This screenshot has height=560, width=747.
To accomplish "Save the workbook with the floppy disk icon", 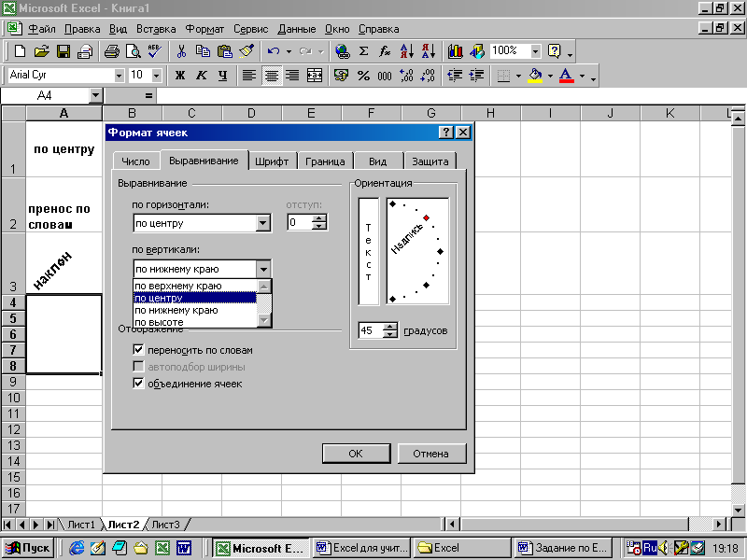I will (63, 51).
